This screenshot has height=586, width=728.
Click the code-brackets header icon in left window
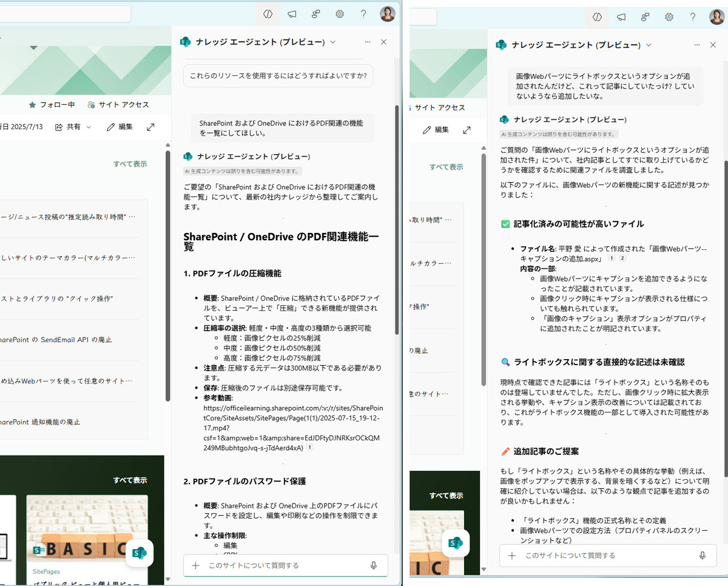(x=268, y=14)
